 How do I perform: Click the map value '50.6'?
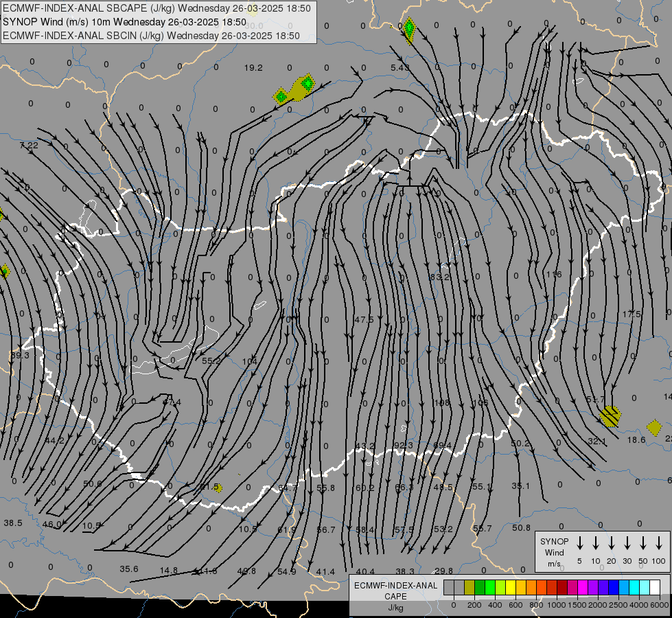[93, 484]
